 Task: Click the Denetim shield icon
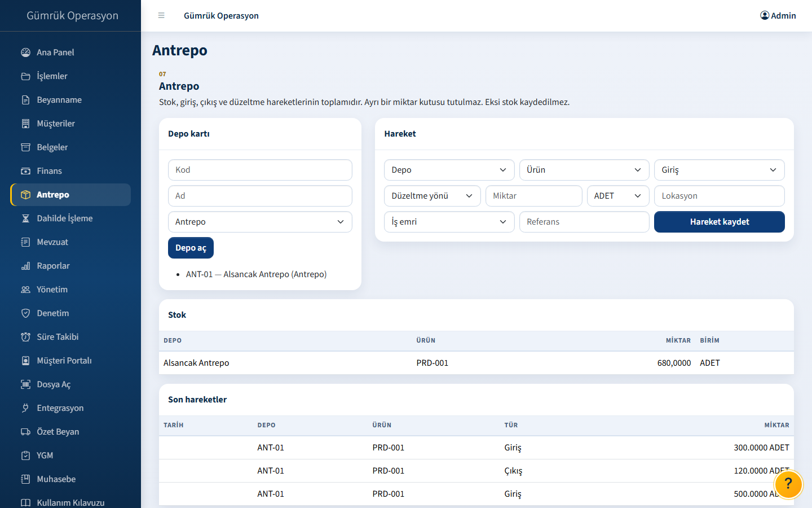(25, 313)
